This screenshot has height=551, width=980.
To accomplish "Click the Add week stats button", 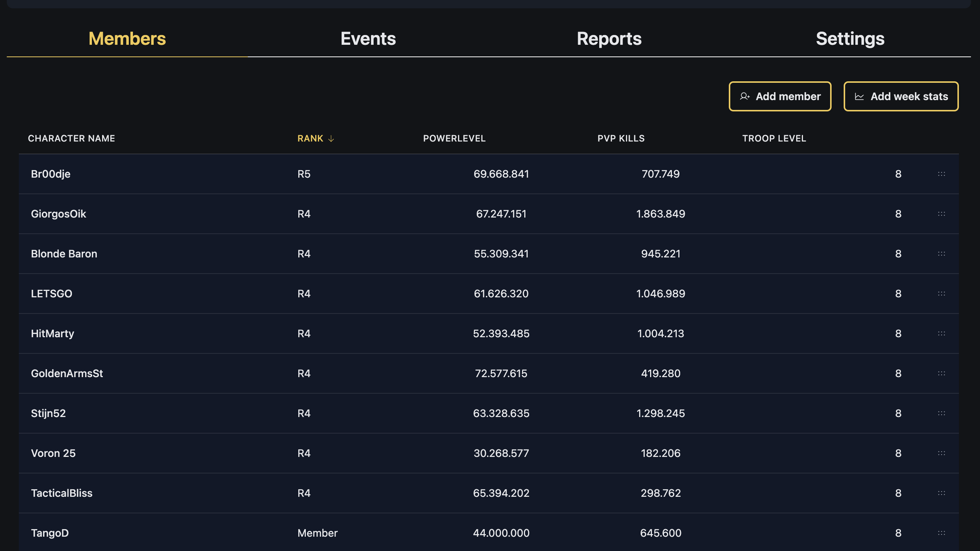I will tap(901, 96).
